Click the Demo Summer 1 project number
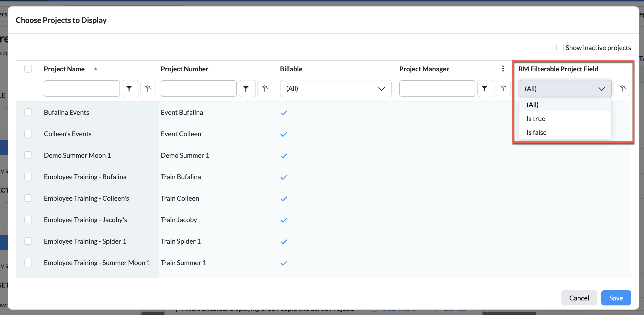The height and width of the screenshot is (315, 644). pyautogui.click(x=185, y=155)
